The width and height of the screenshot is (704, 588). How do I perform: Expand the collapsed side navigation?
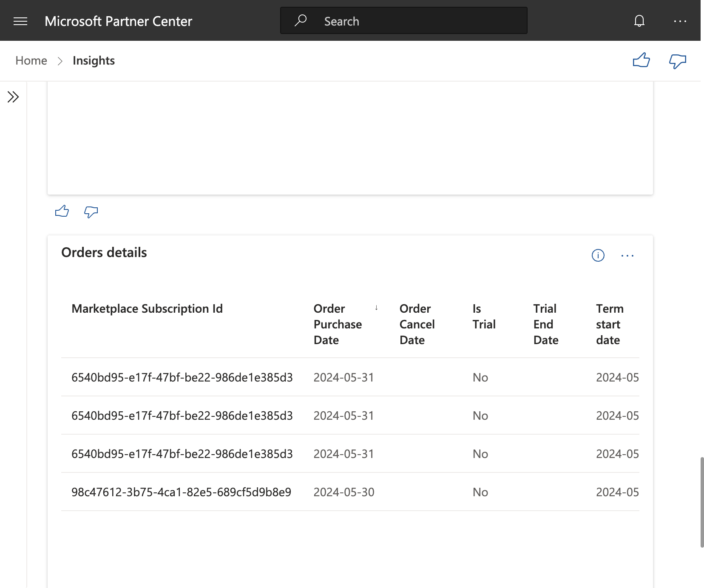pyautogui.click(x=13, y=97)
